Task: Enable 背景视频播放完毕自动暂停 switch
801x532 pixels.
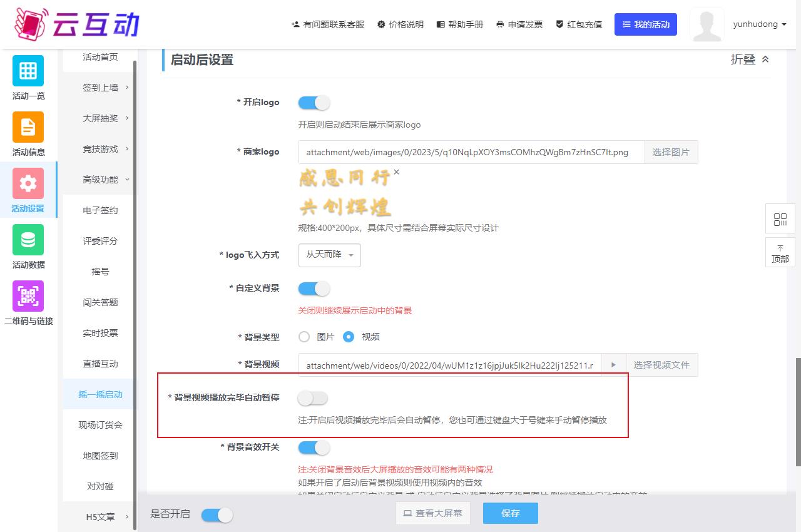Action: [313, 398]
